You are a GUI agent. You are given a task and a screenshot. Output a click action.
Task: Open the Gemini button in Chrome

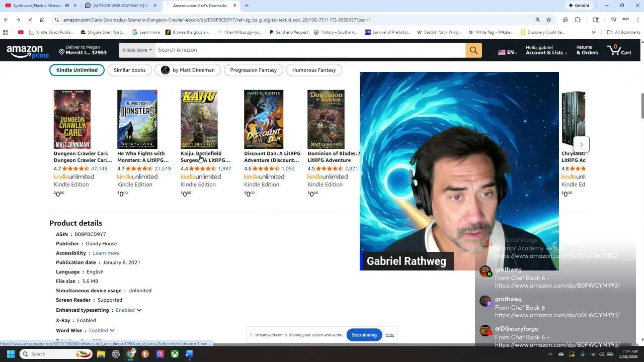click(x=579, y=6)
